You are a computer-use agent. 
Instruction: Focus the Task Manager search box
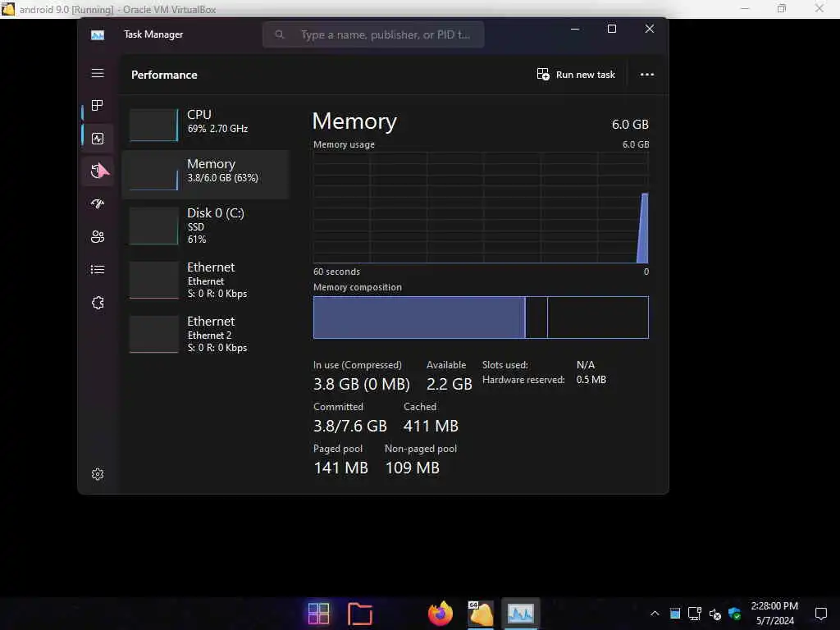coord(373,34)
